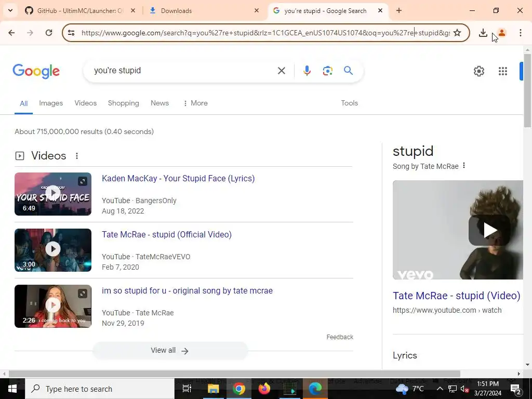Screen dimensions: 532x399
Task: Open site information icon in address bar
Action: [71, 33]
